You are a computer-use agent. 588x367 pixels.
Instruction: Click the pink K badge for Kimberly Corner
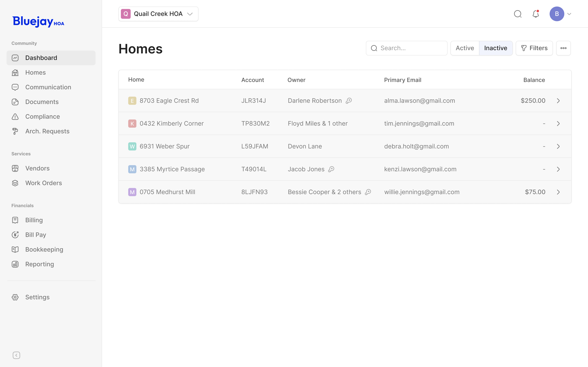pyautogui.click(x=132, y=124)
